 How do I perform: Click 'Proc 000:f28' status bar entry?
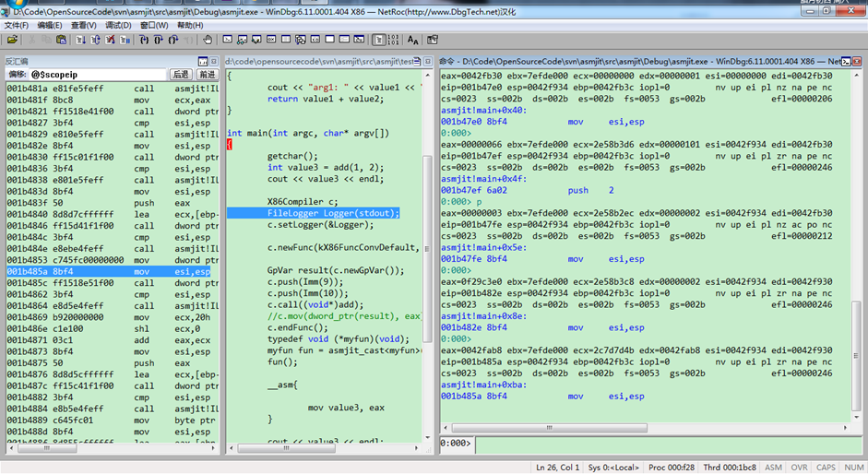[x=671, y=468]
